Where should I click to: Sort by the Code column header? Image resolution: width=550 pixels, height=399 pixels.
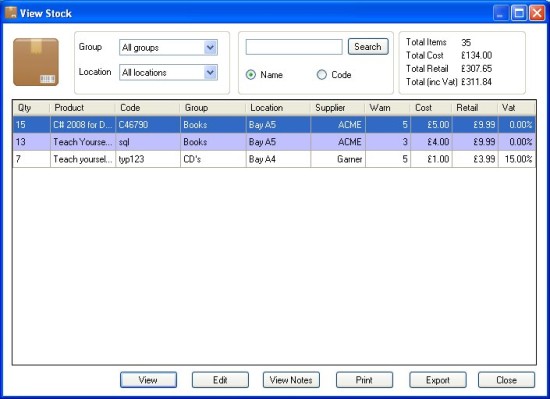pyautogui.click(x=148, y=108)
